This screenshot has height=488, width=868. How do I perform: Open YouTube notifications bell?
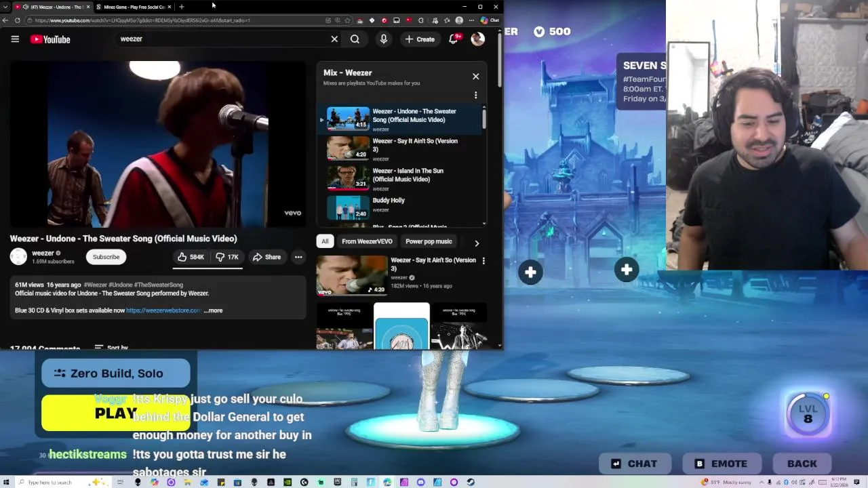click(x=454, y=39)
